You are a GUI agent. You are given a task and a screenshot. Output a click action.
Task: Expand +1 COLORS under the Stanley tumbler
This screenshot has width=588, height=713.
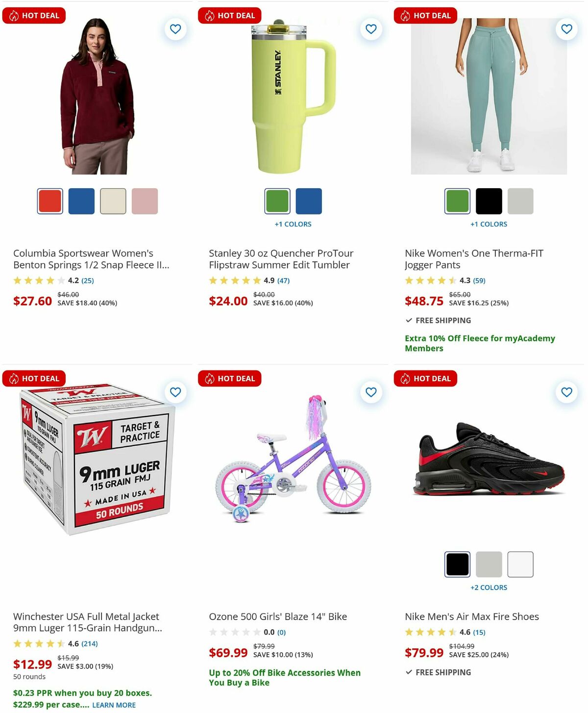point(294,224)
